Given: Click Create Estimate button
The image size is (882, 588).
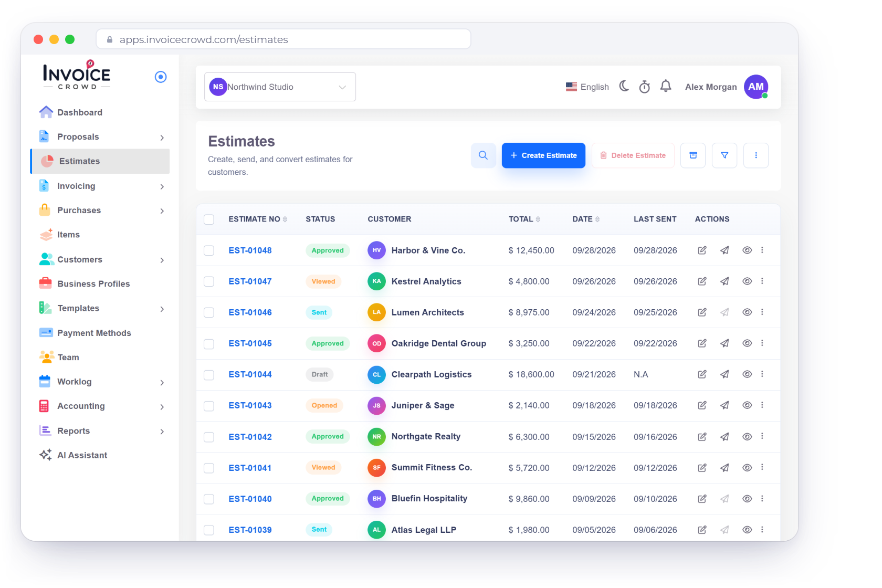Looking at the screenshot, I should [x=543, y=155].
